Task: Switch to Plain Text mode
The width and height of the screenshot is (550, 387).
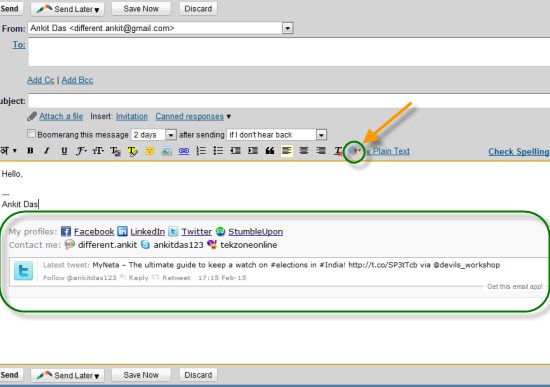Action: tap(388, 151)
